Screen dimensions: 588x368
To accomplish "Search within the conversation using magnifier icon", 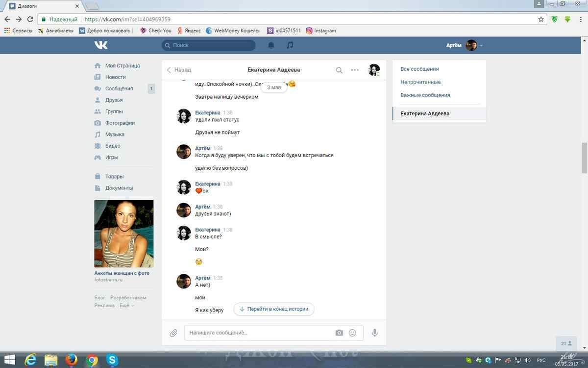I will pos(339,70).
